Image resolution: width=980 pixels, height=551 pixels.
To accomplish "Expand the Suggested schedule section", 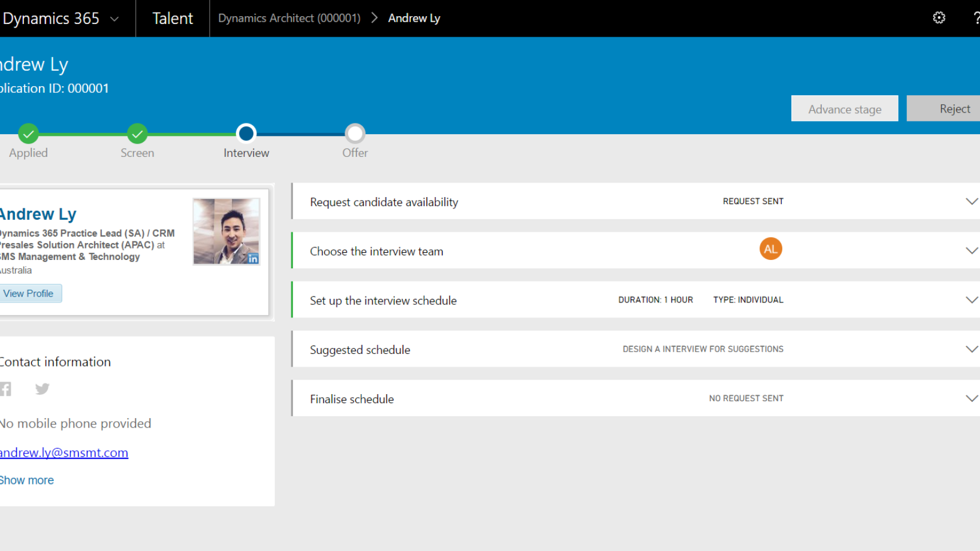I will pos(971,349).
